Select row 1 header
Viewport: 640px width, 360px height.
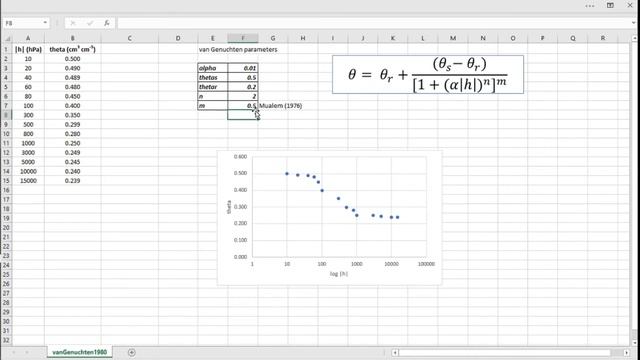coord(6,49)
